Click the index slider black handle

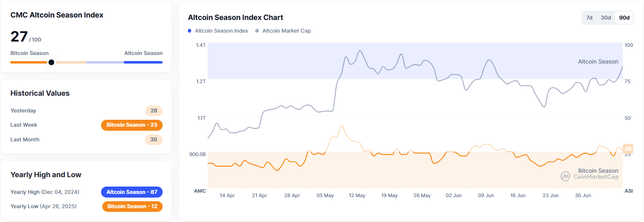[51, 62]
